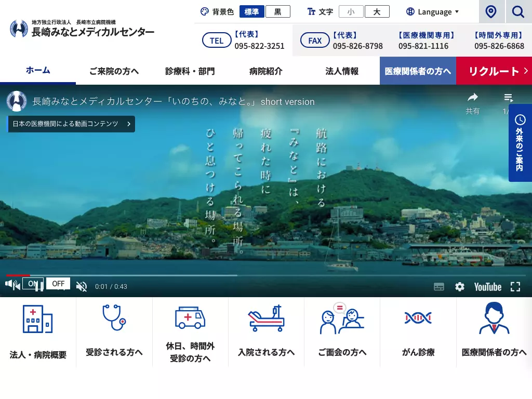The width and height of the screenshot is (532, 399).
Task: Open the 診療科・部門 menu
Action: coord(190,71)
